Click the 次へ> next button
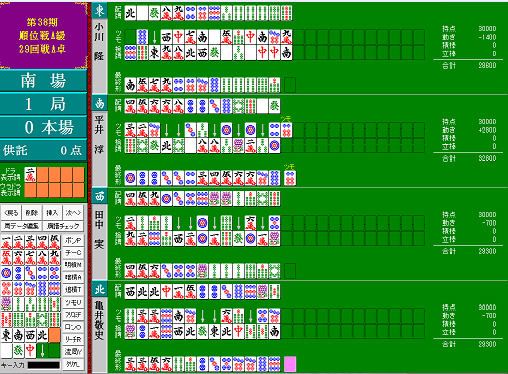Screen dimensions: 508x374 pos(73,213)
